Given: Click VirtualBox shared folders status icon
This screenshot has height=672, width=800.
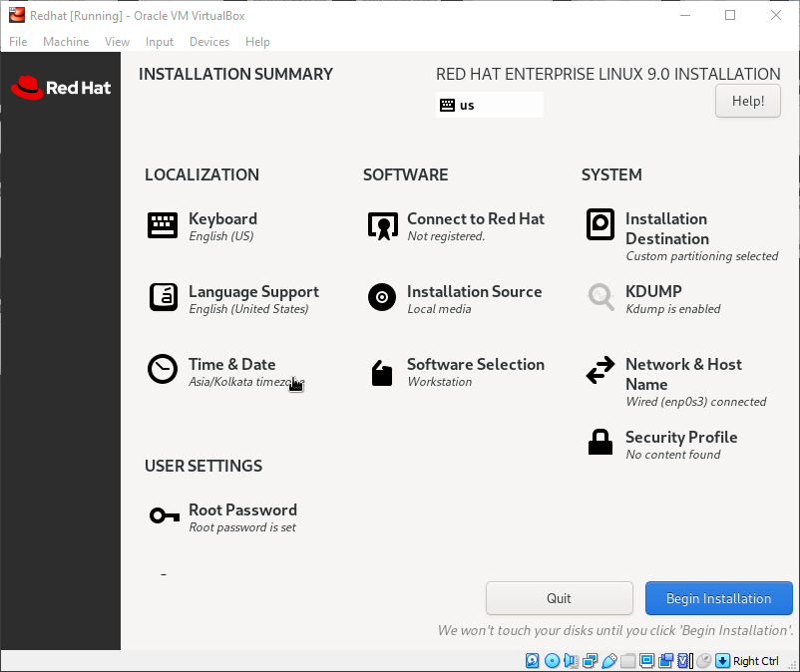Looking at the screenshot, I should (x=628, y=661).
